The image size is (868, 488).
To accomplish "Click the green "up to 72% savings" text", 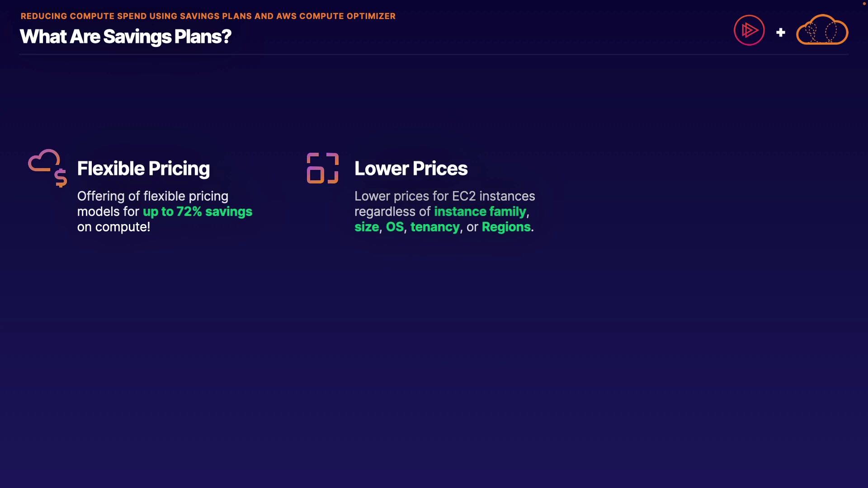I will pos(198,211).
